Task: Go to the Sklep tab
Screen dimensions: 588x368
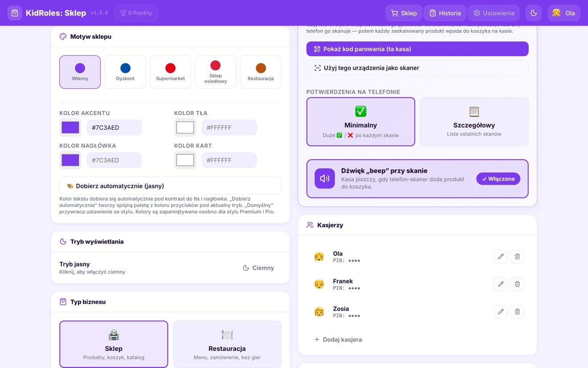Action: click(404, 13)
